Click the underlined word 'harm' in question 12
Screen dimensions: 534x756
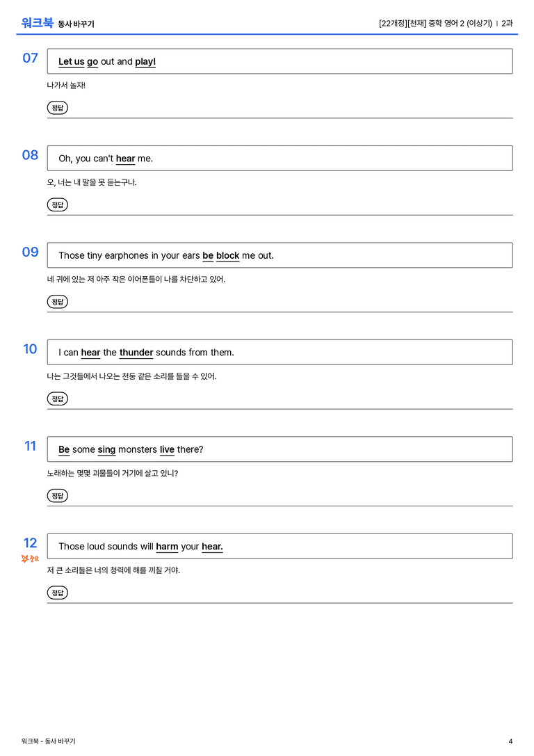coord(167,546)
